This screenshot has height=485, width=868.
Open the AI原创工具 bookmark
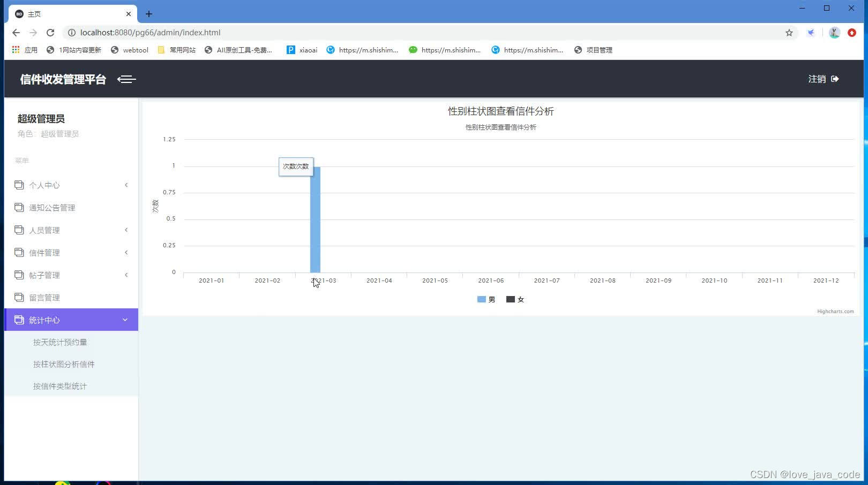pos(238,50)
